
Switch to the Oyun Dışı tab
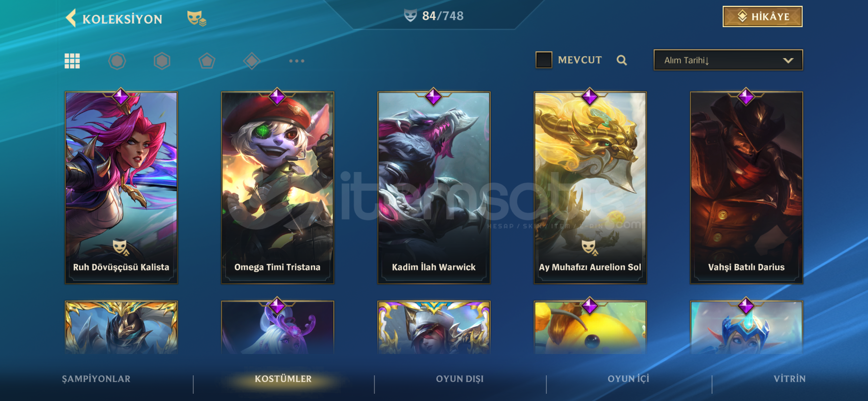point(460,379)
